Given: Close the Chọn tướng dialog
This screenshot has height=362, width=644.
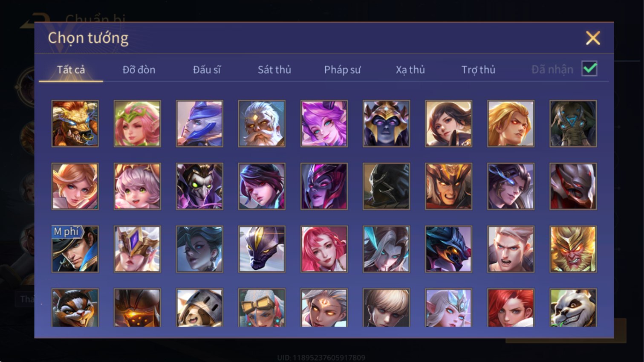Looking at the screenshot, I should click(593, 38).
